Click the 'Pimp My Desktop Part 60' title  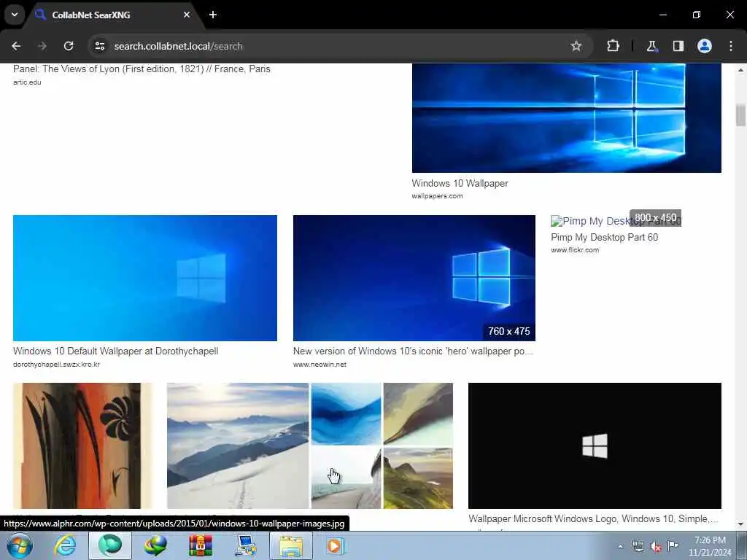click(x=604, y=237)
